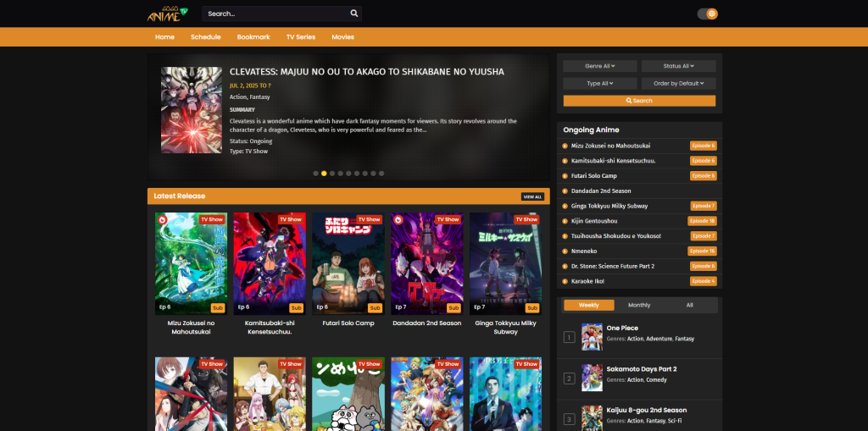Image resolution: width=868 pixels, height=431 pixels.
Task: Click arrow icon beside Mizu Zokusei no Mahoutsukai
Action: (565, 146)
